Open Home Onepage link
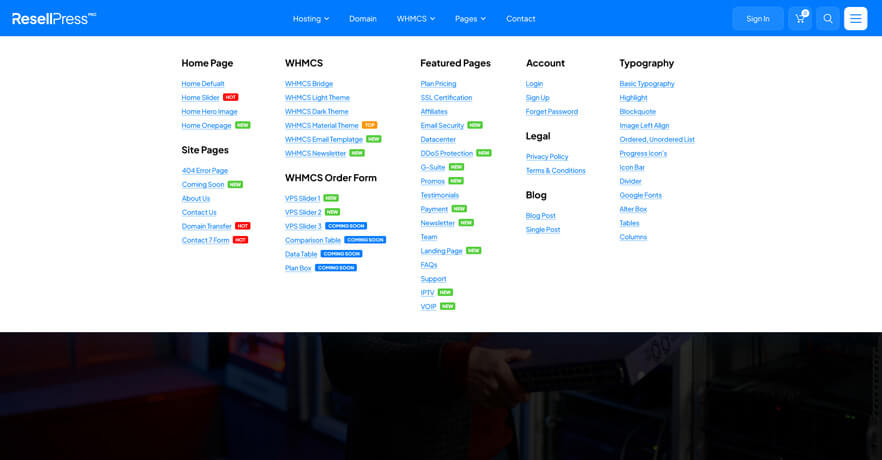 (x=206, y=125)
